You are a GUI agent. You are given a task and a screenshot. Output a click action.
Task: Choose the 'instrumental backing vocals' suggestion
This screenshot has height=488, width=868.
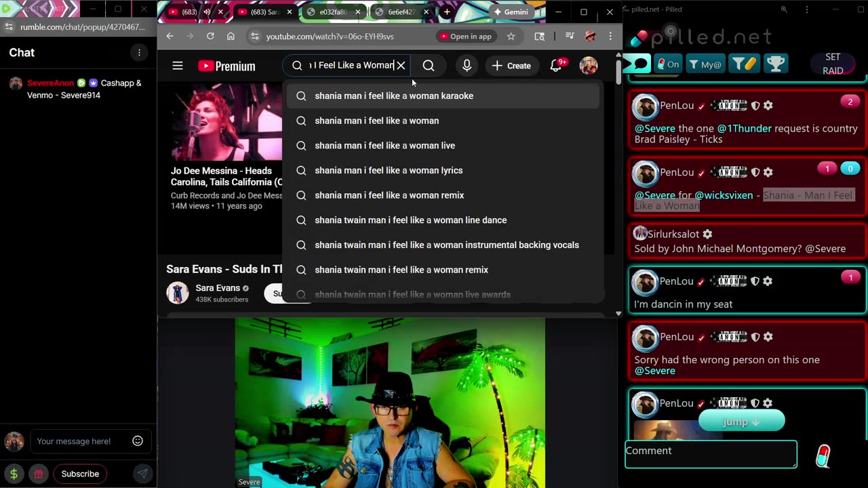pyautogui.click(x=443, y=245)
